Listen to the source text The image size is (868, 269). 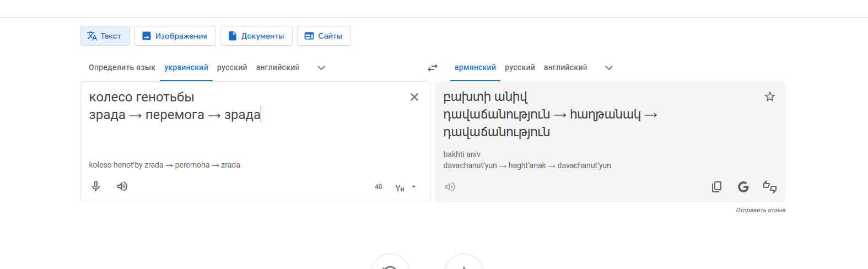122,186
